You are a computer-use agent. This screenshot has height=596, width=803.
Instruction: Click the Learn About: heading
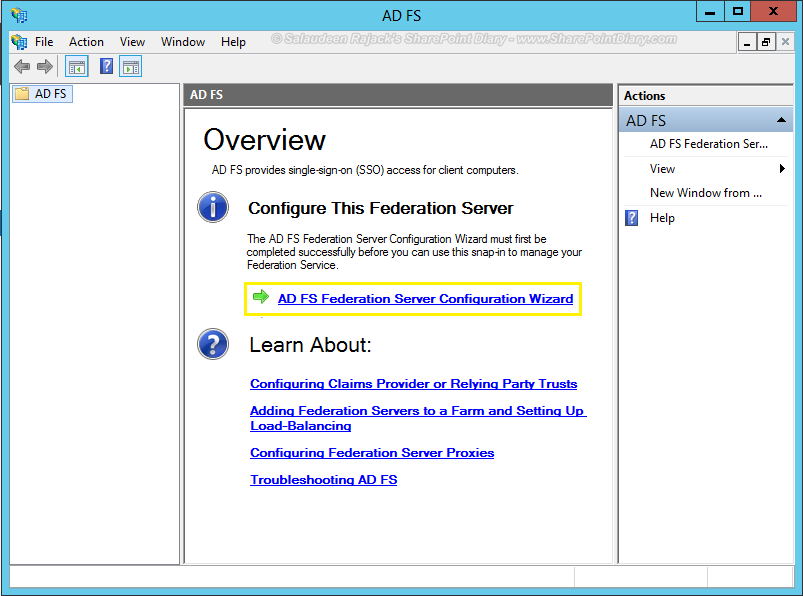(310, 345)
